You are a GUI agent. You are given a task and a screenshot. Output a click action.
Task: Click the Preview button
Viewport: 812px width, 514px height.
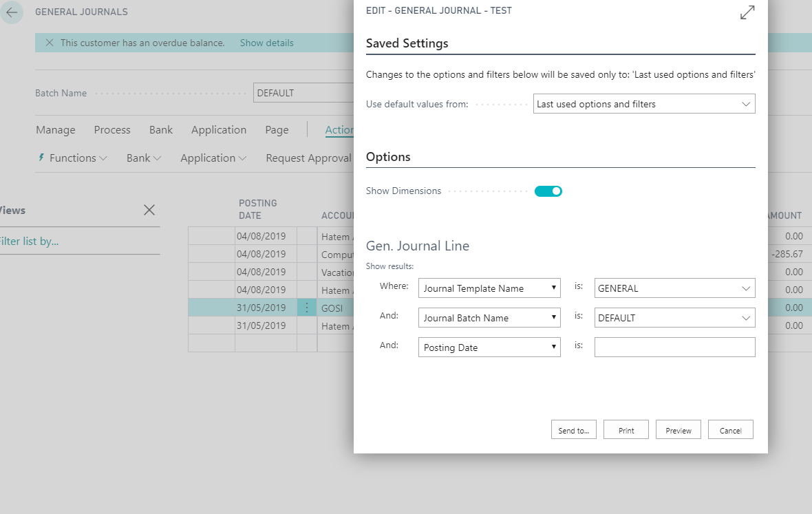(678, 429)
